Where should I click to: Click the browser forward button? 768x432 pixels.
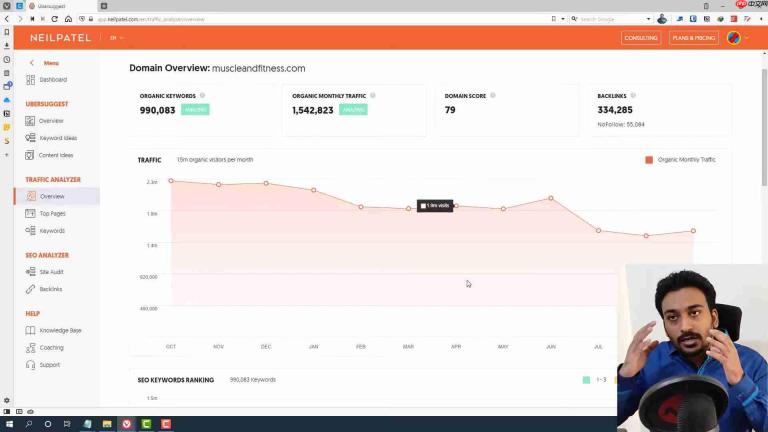pos(20,19)
